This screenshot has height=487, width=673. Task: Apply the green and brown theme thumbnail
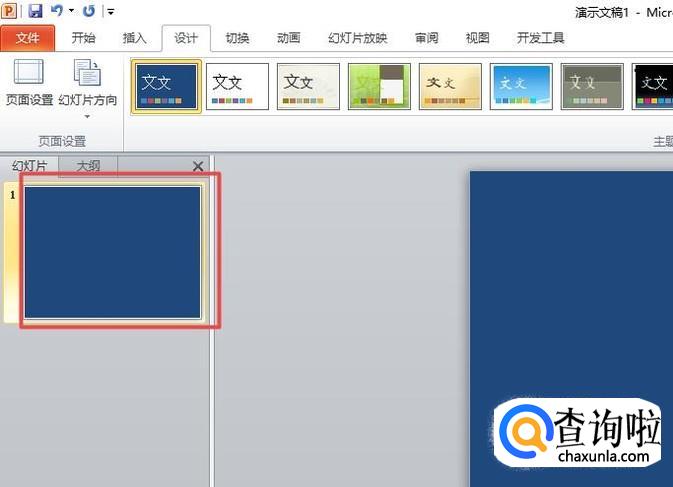[x=379, y=86]
